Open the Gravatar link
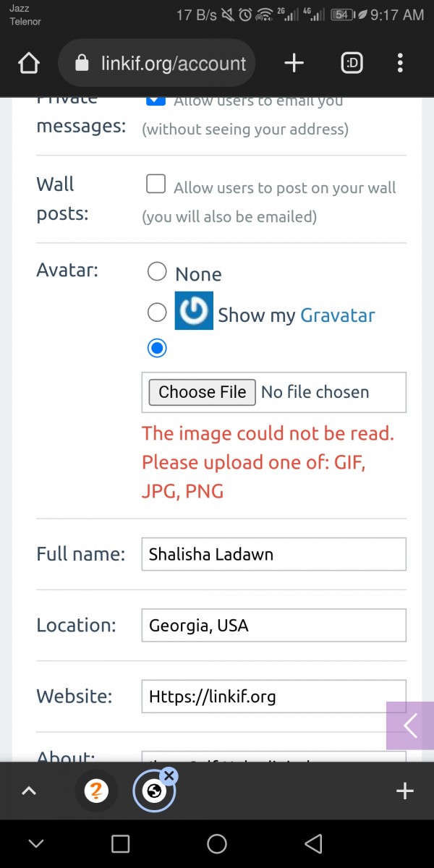This screenshot has height=868, width=434. click(x=337, y=315)
